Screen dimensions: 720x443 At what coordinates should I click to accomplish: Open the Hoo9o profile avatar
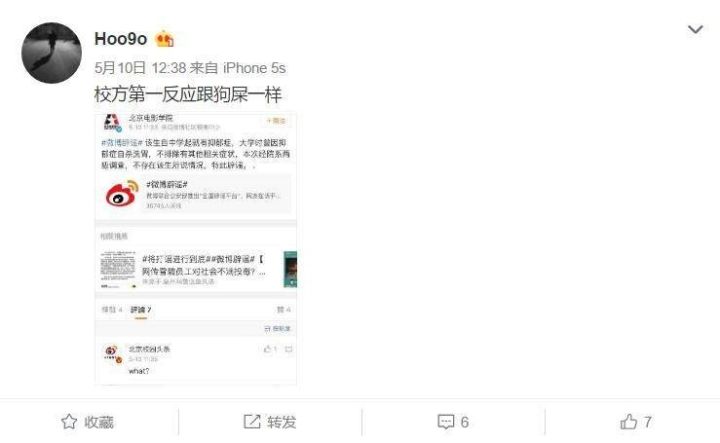[51, 53]
